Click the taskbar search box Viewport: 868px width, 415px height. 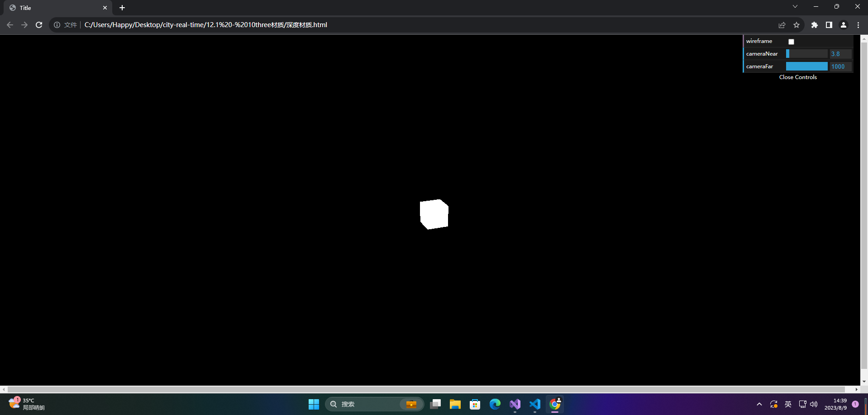tap(374, 404)
